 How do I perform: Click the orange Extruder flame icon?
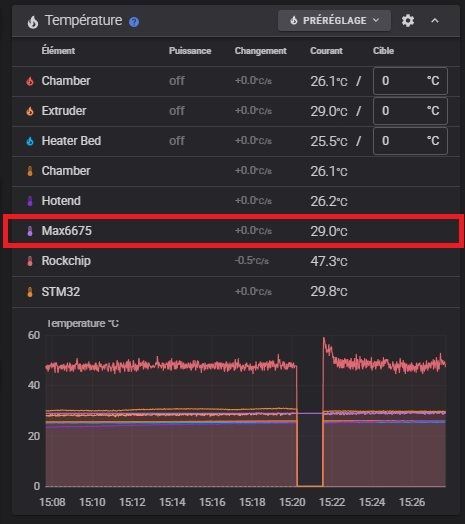pos(30,111)
